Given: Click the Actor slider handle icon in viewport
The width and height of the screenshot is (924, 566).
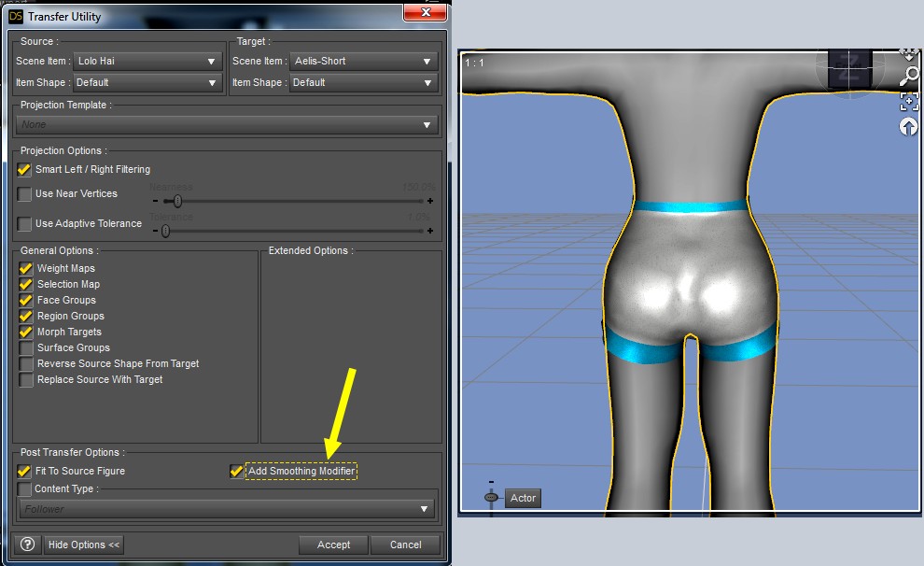Looking at the screenshot, I should point(491,498).
